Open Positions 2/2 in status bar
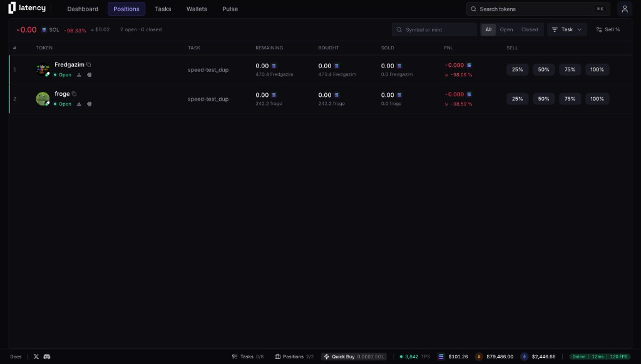 pos(294,356)
